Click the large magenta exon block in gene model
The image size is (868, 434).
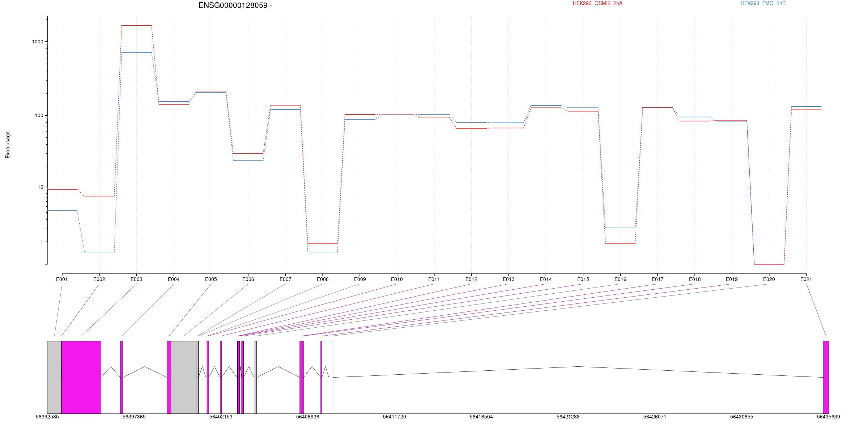pos(81,377)
